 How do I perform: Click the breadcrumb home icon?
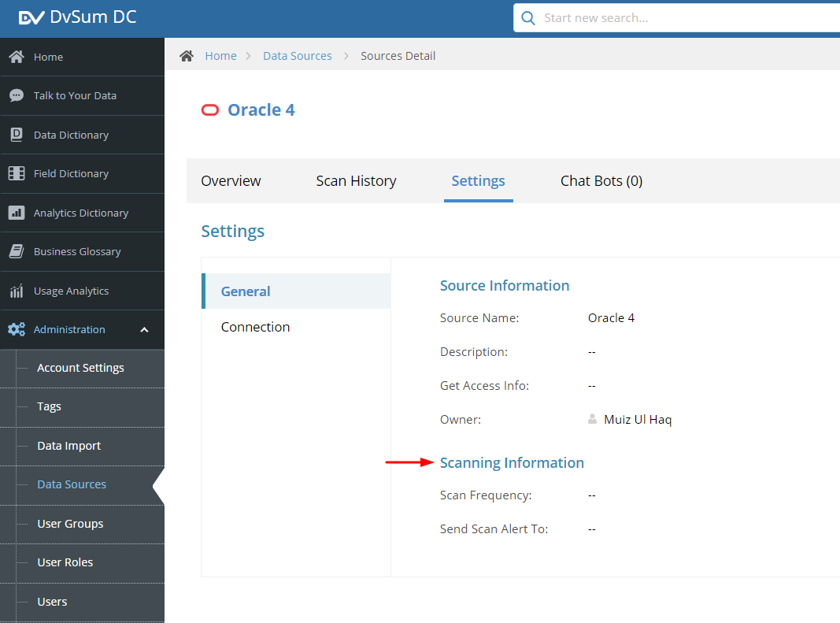click(187, 56)
